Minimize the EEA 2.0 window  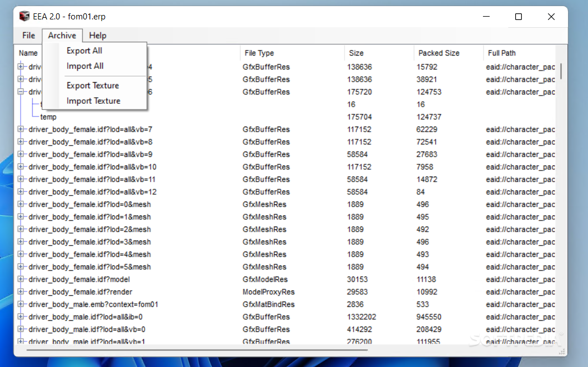pyautogui.click(x=486, y=17)
